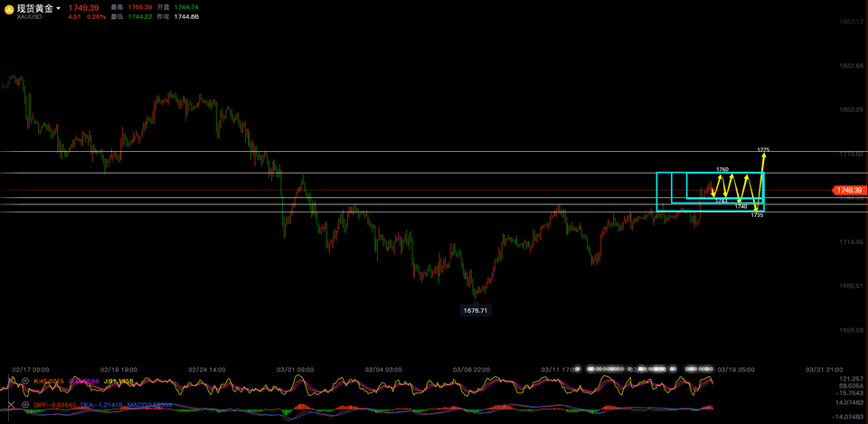Click previous close value 1744.88
The width and height of the screenshot is (868, 424).
click(x=186, y=16)
